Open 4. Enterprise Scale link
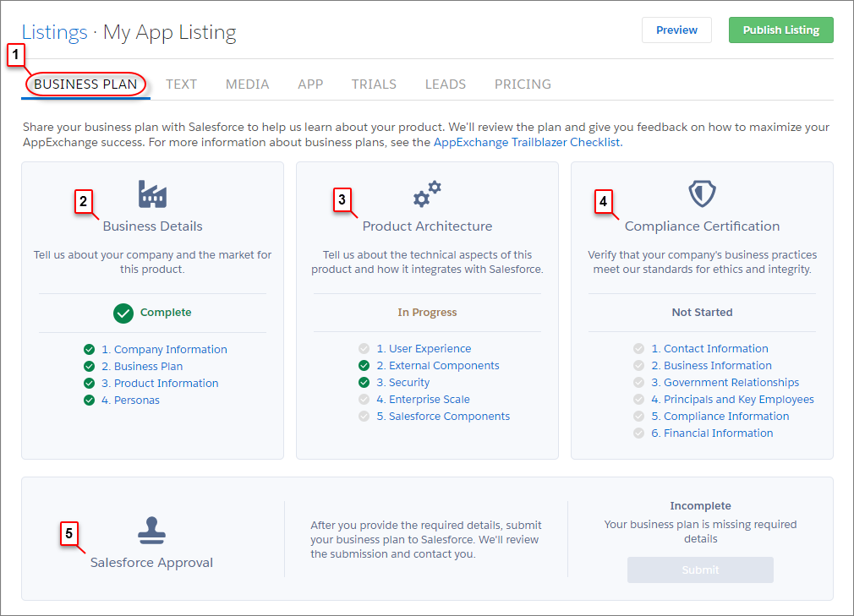 [x=423, y=399]
